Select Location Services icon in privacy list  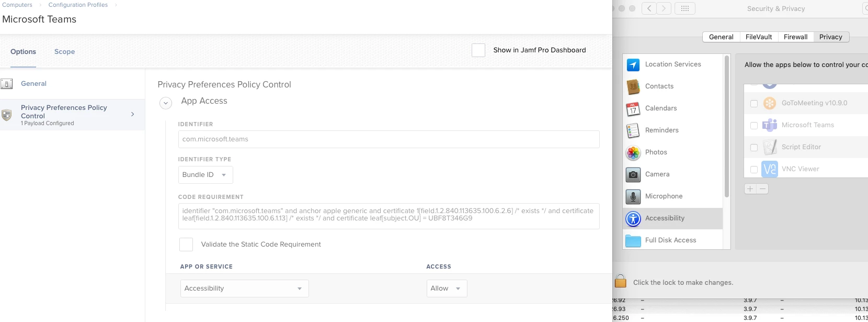[x=633, y=64]
